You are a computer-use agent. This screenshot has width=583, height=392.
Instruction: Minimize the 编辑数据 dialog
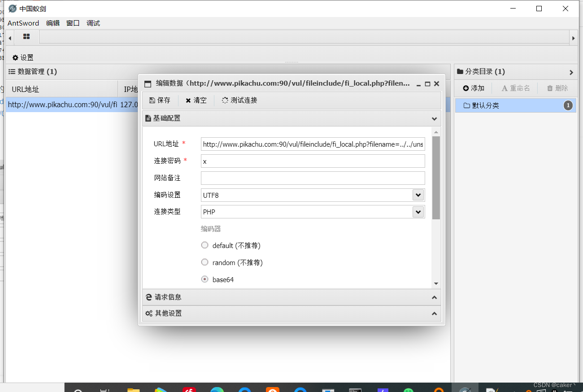pos(418,84)
